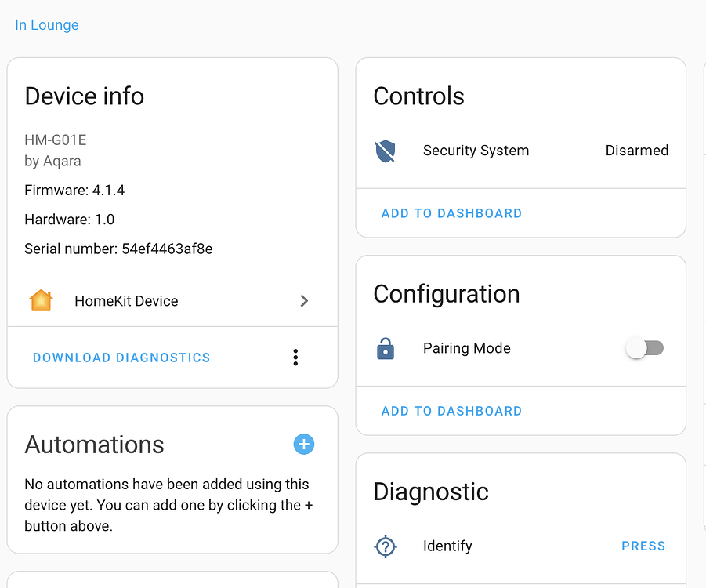Click ADD TO DASHBOARD under Configuration

point(451,410)
